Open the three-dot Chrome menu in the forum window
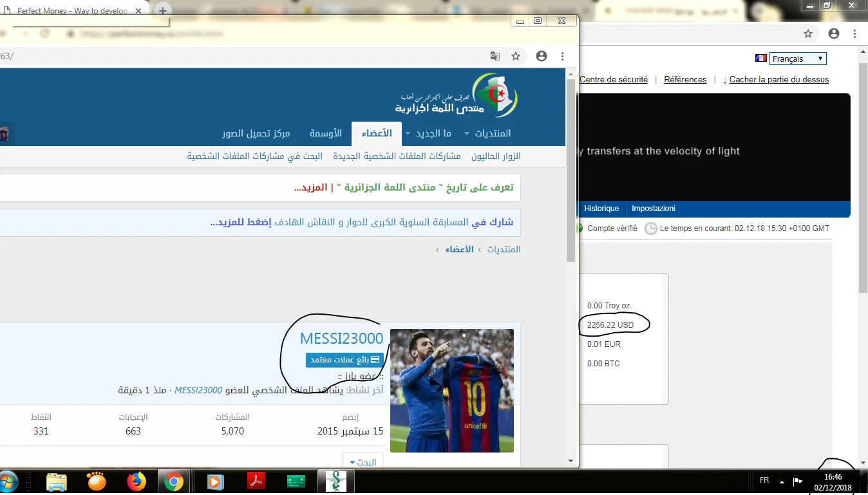868x495 pixels. 562,57
